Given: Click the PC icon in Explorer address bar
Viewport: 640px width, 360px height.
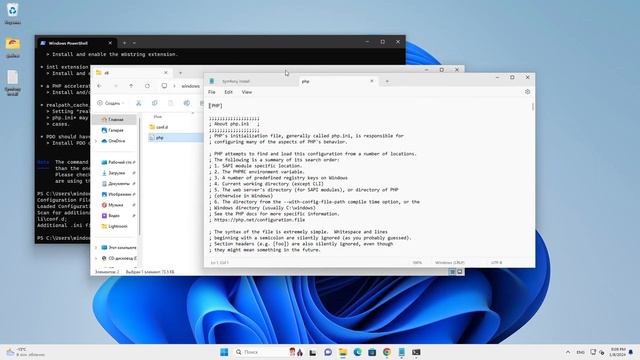Looking at the screenshot, I should 164,86.
